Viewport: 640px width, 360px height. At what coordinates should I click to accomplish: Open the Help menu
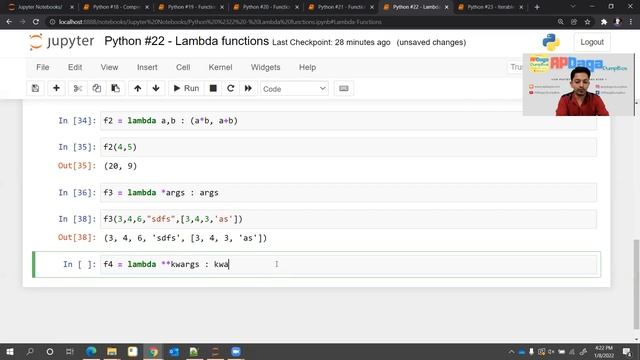click(307, 67)
